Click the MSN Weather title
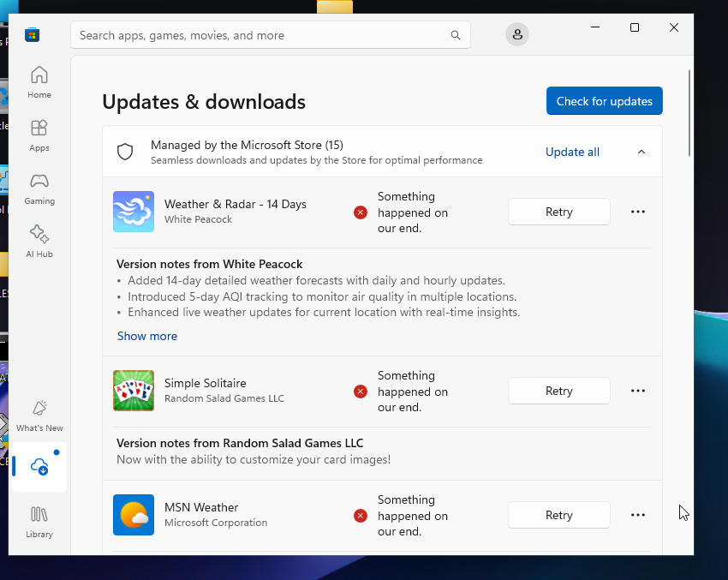Viewport: 728px width, 580px height. pos(201,507)
